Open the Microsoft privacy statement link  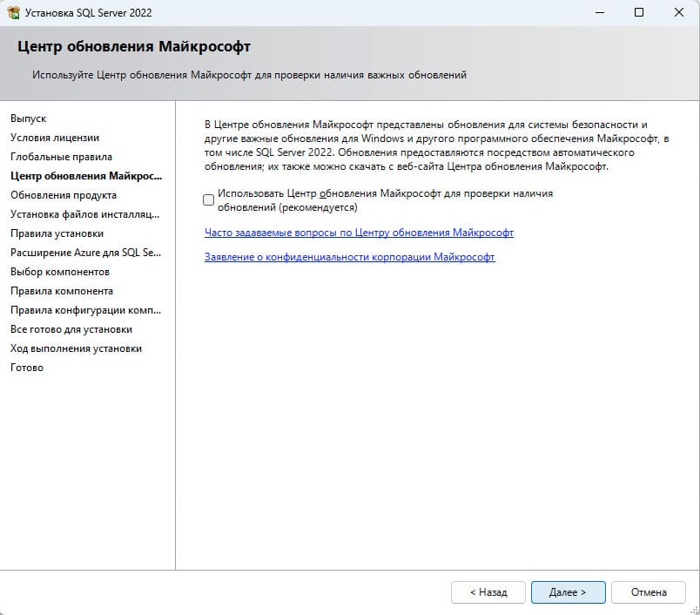tap(349, 257)
